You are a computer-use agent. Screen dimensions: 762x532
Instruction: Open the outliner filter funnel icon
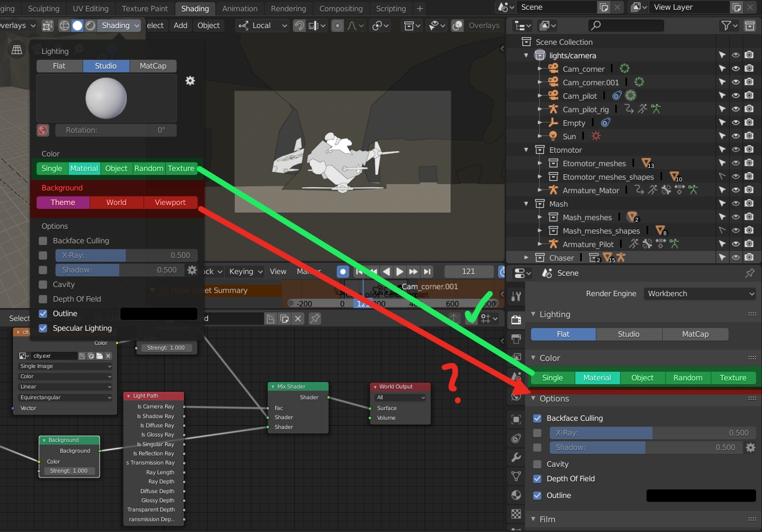pos(729,25)
